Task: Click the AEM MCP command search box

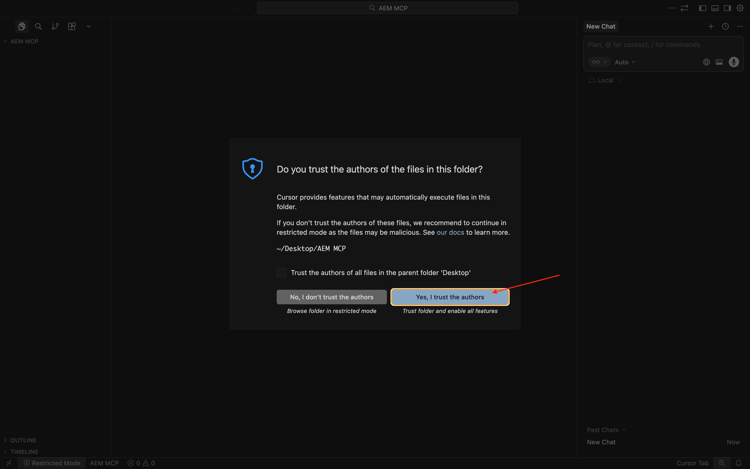Action: click(x=387, y=8)
